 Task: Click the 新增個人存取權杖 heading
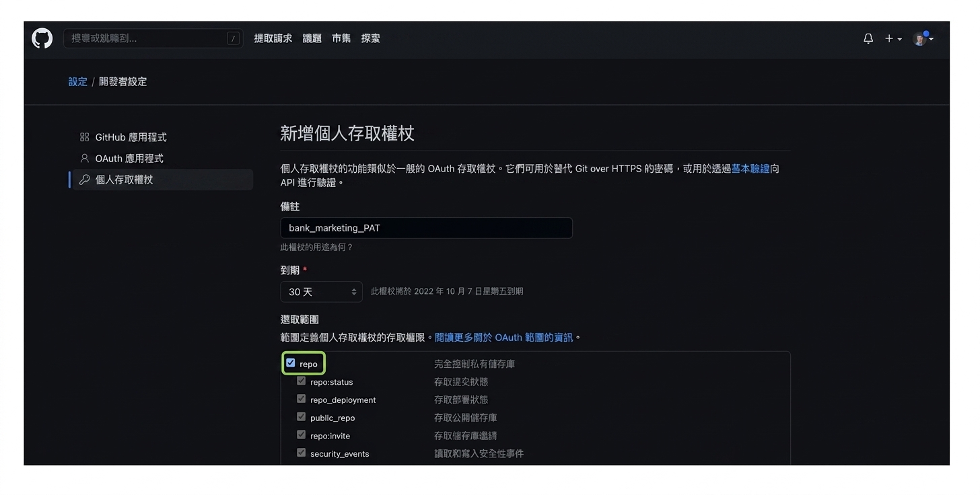point(347,133)
